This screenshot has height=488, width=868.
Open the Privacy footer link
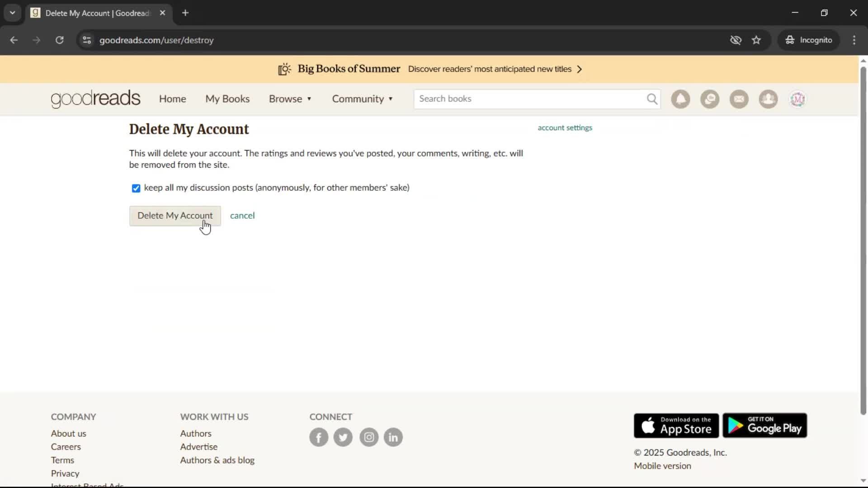tap(65, 474)
